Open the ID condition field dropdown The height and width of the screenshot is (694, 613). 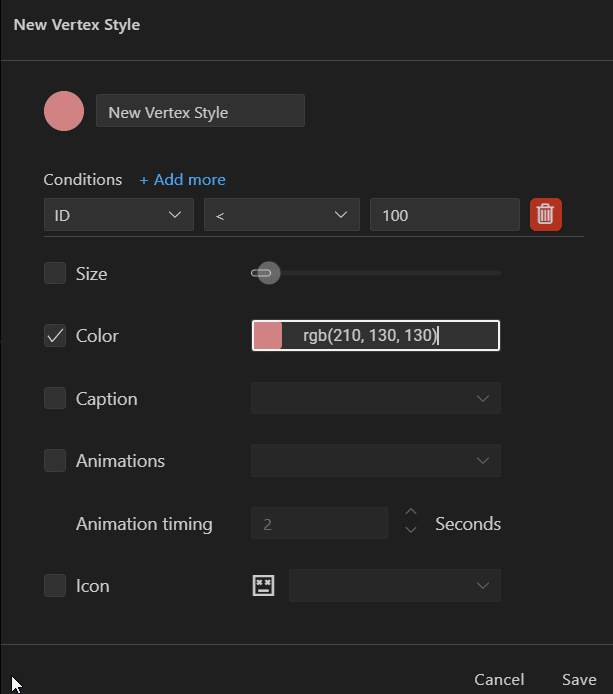coord(118,215)
